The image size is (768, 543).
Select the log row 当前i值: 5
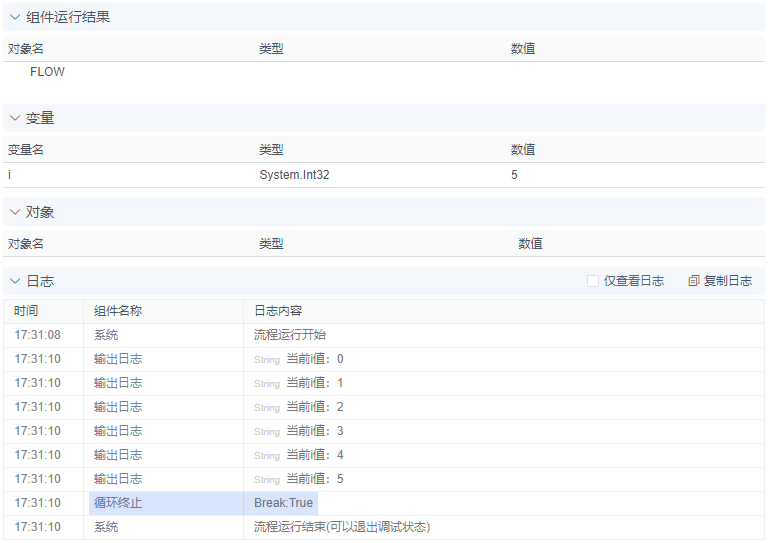click(314, 479)
